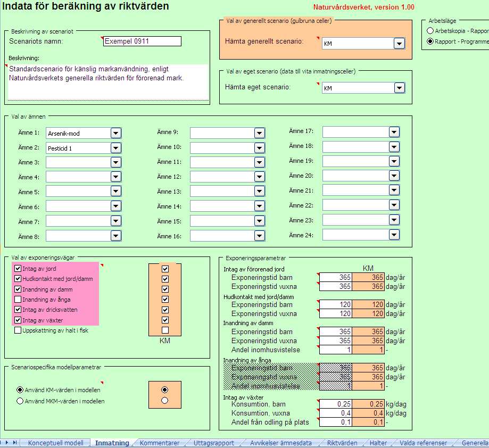Switch to Kommentarer sheet tab
Viewport: 489px width, 448px height.
(159, 443)
